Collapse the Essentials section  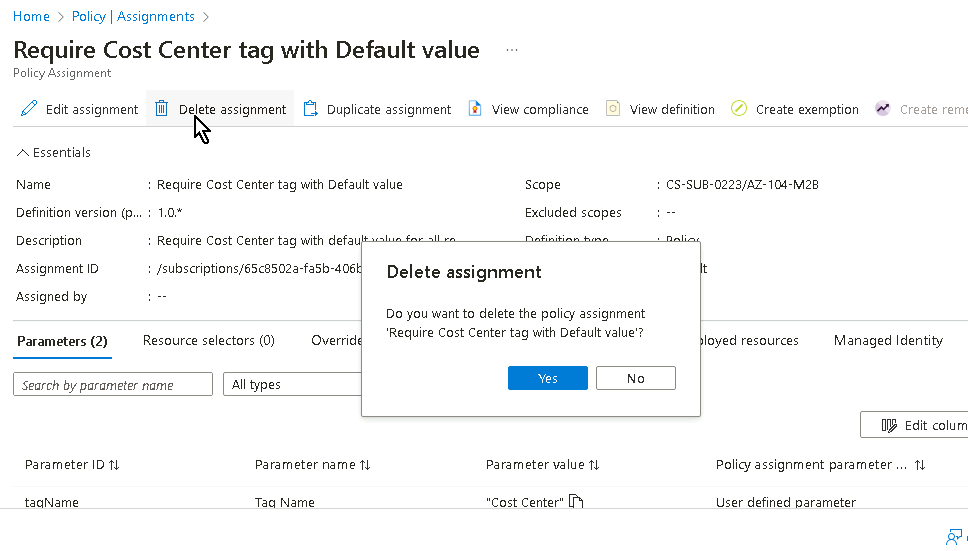click(54, 152)
